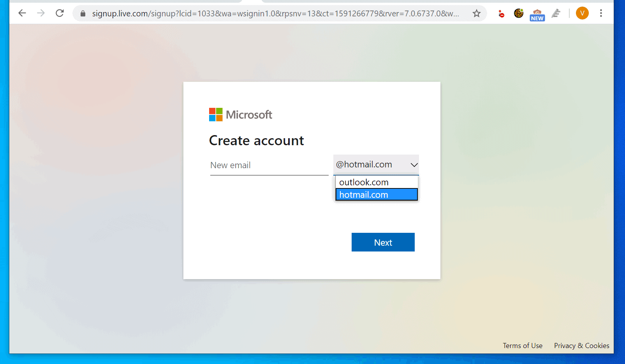Open the orange V profile avatar

(x=582, y=13)
